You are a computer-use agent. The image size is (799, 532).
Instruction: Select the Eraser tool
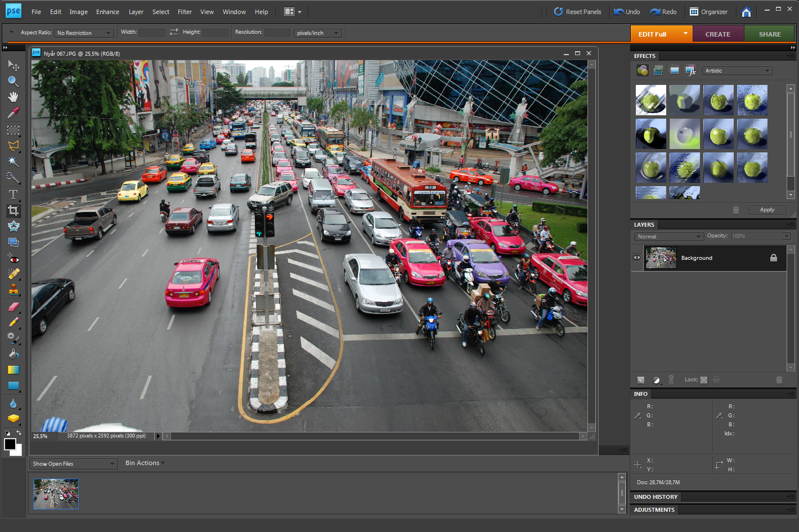pyautogui.click(x=13, y=307)
